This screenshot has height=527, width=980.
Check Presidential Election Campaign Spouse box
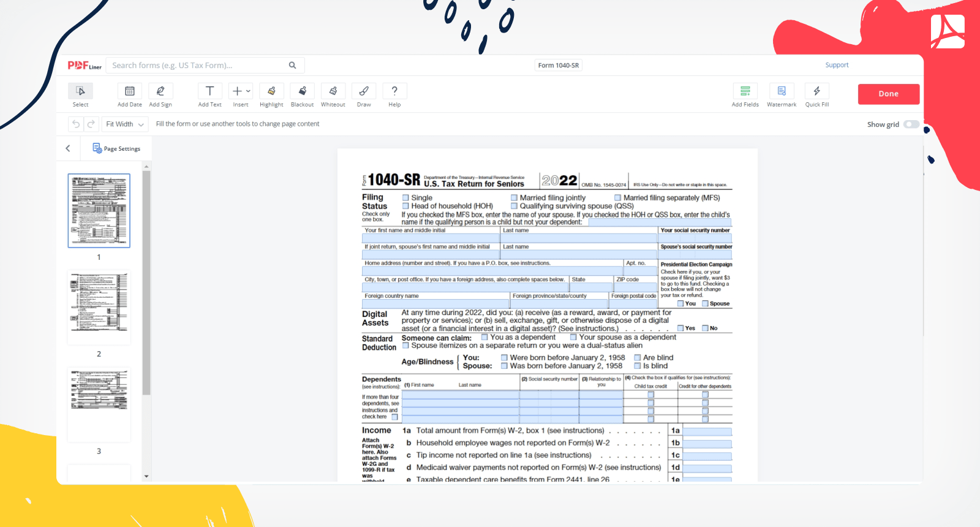point(705,304)
